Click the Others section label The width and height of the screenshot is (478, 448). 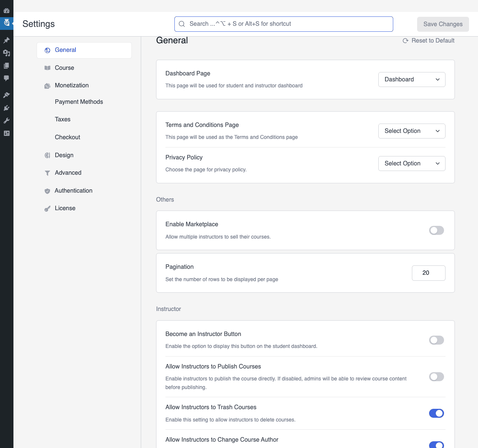[165, 200]
